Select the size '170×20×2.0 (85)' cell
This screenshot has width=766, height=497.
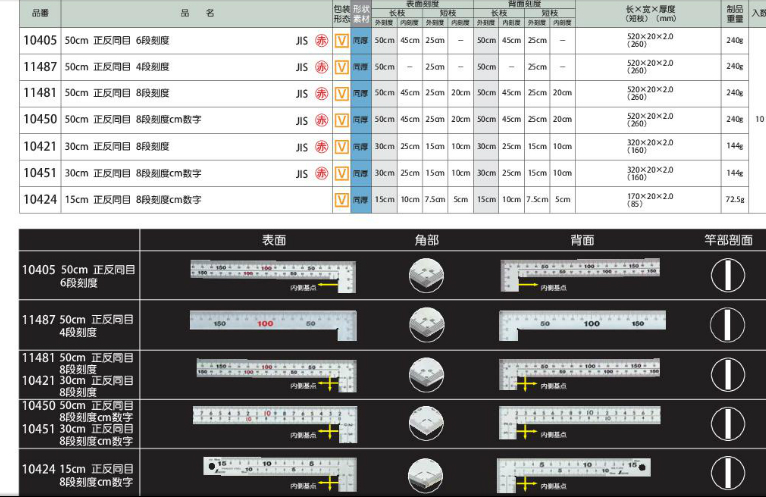click(x=650, y=200)
